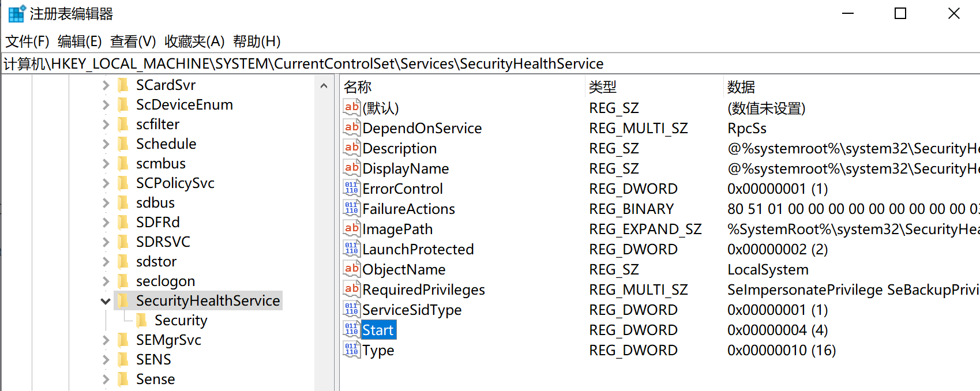Click the binary icon beside FailureActions

pos(351,209)
